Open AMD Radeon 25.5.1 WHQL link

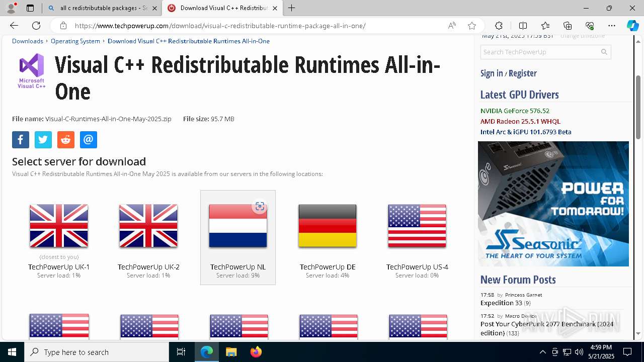pyautogui.click(x=520, y=121)
